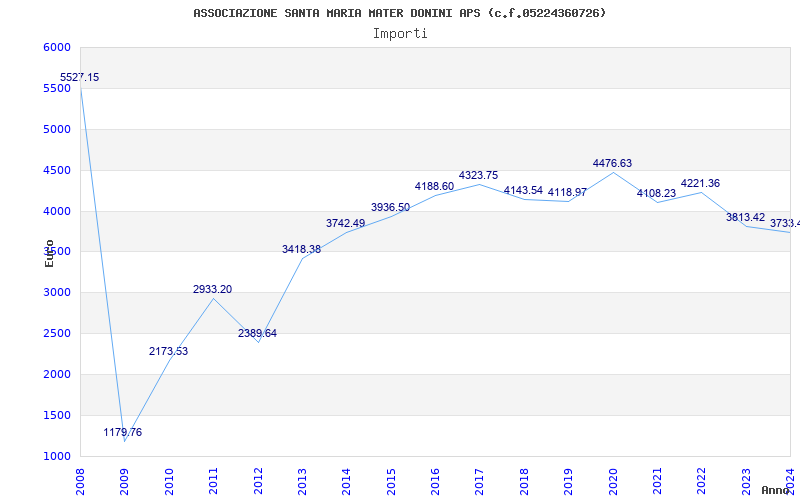This screenshot has height=500, width=800.
Task: Click the chart title with c.f. 05224360726
Action: pyautogui.click(x=400, y=13)
